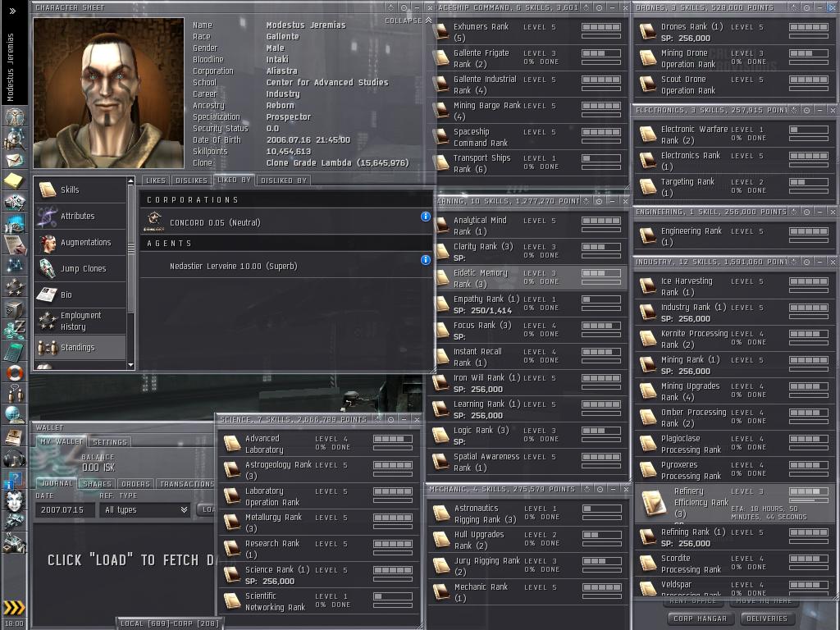The image size is (840, 630).
Task: Show info for agent Nedastier Lerveine
Action: click(426, 260)
